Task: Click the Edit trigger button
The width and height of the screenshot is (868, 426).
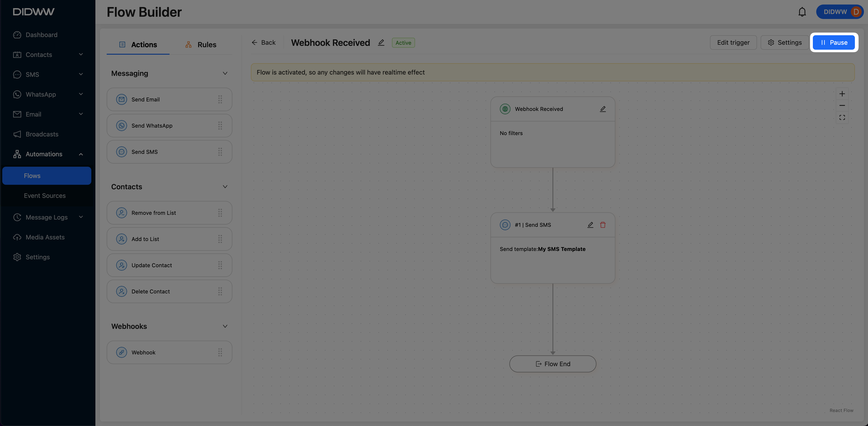Action: 733,42
